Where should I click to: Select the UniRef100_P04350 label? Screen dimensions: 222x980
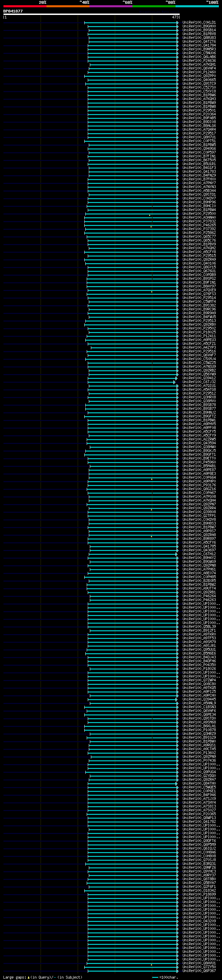[199, 665]
